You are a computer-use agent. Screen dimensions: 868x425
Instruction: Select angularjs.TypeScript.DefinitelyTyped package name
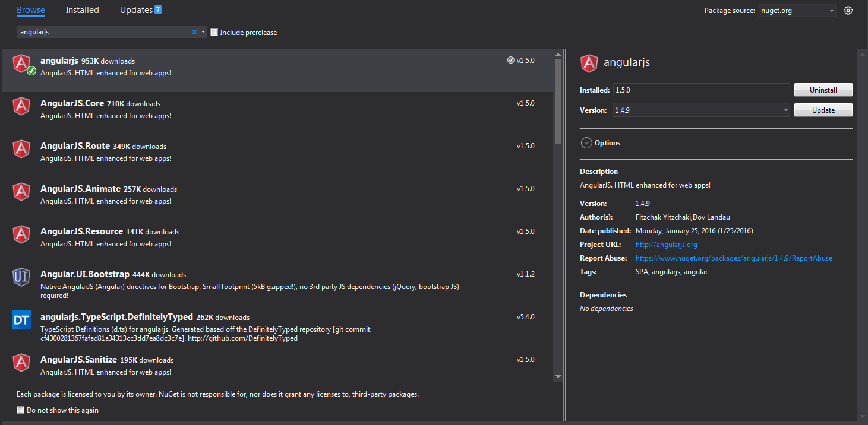[116, 317]
